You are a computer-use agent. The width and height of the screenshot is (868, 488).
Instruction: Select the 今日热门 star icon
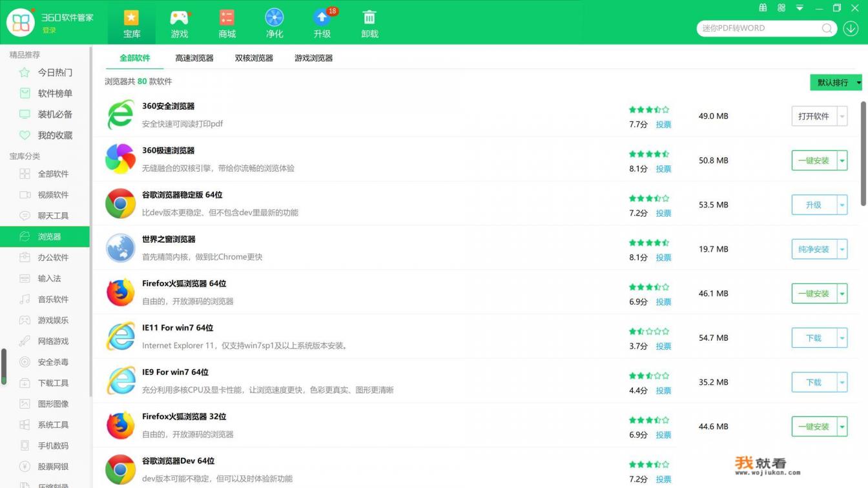23,72
